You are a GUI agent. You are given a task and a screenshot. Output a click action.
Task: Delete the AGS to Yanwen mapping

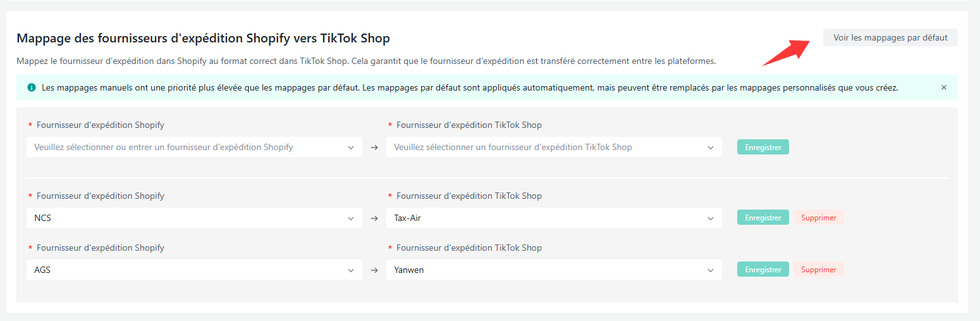click(818, 270)
